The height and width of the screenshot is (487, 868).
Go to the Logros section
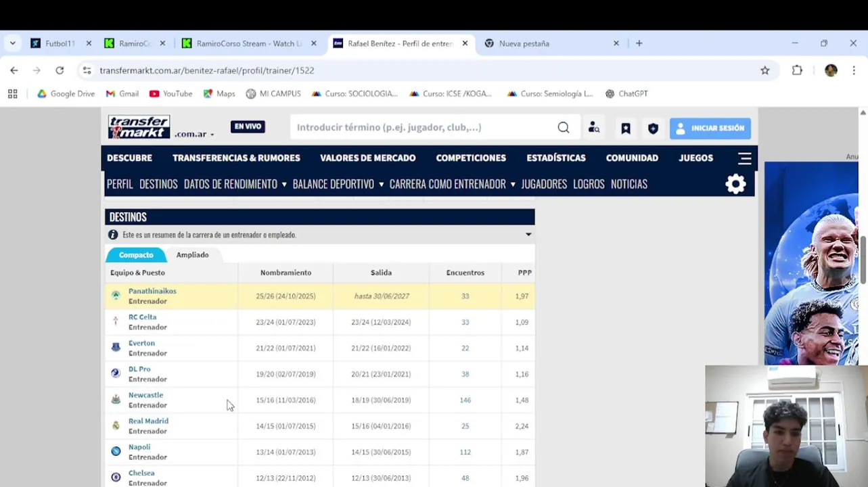point(589,184)
